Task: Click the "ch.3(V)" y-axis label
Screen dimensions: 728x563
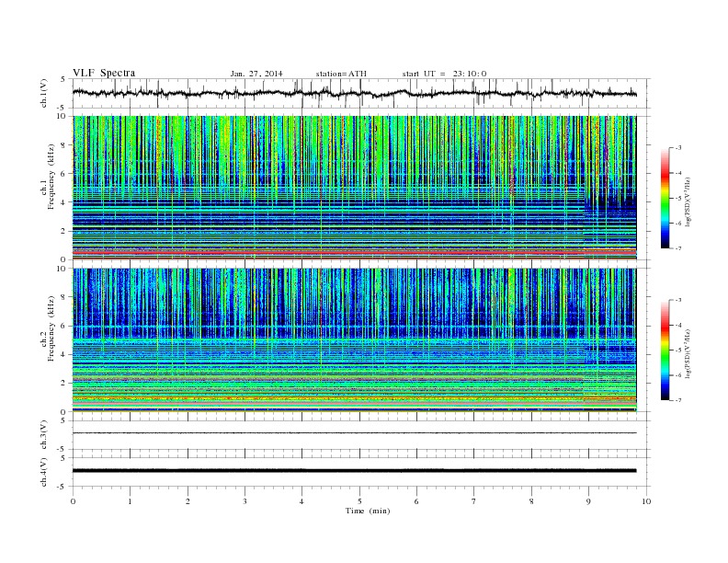Action: (x=44, y=435)
